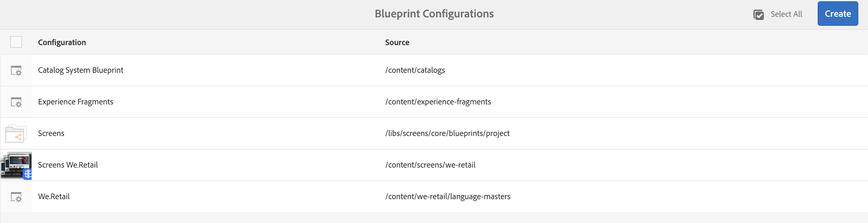Screen dimensions: 868x223
Task: Click the /content/we-retail/language-masters source path
Action: (448, 197)
